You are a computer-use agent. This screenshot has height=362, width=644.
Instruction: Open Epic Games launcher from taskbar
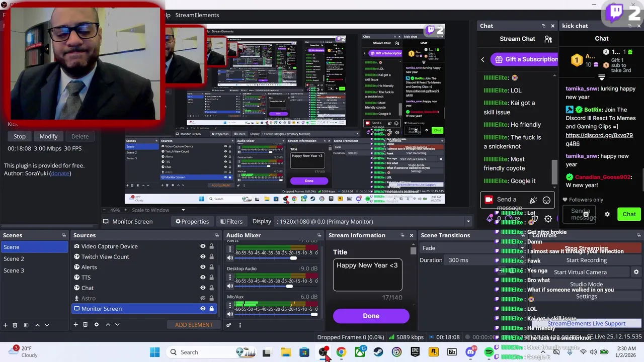(x=415, y=352)
